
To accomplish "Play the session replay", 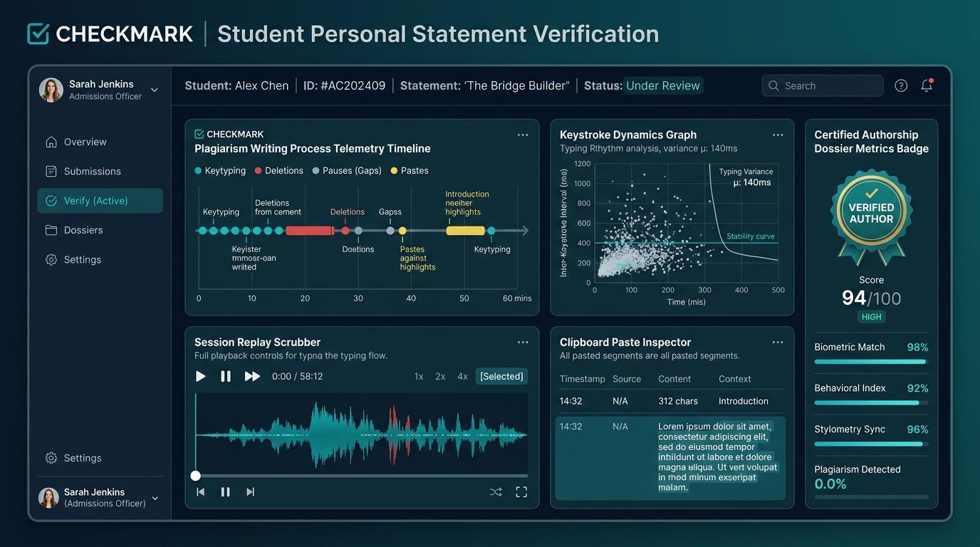I will (201, 376).
